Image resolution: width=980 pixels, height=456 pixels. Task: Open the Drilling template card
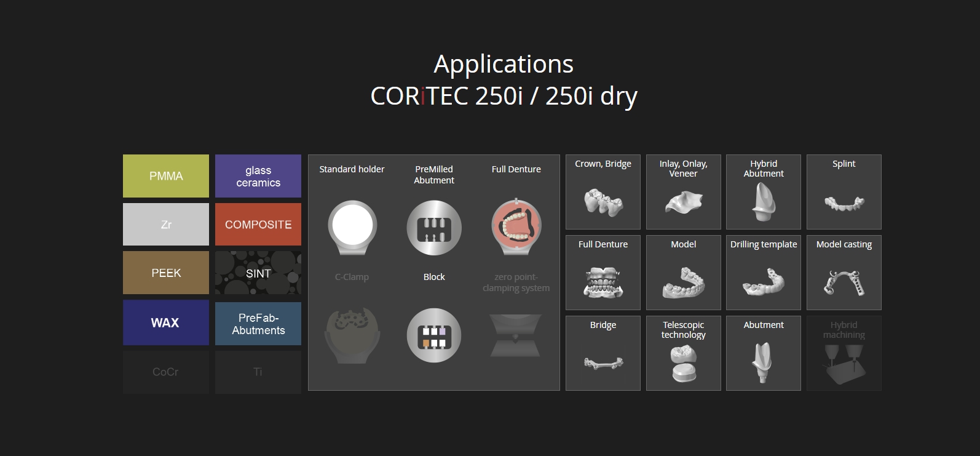(x=764, y=273)
